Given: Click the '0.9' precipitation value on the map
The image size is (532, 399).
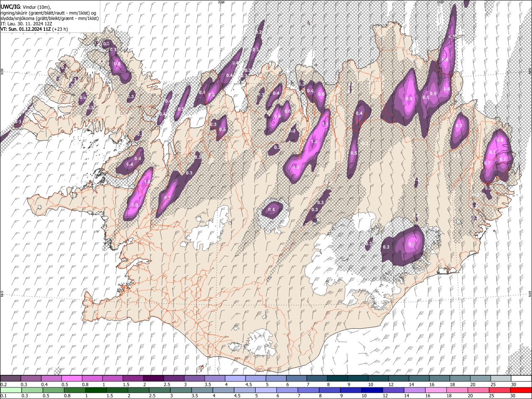Looking at the screenshot, I should (x=409, y=99).
